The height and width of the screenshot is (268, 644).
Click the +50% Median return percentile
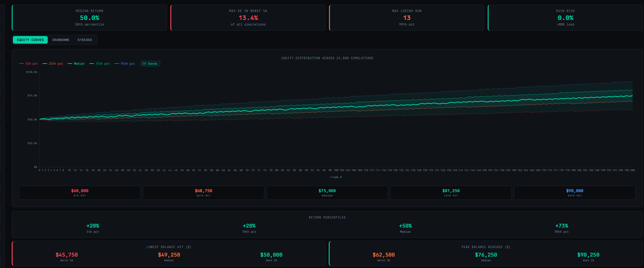(x=405, y=228)
